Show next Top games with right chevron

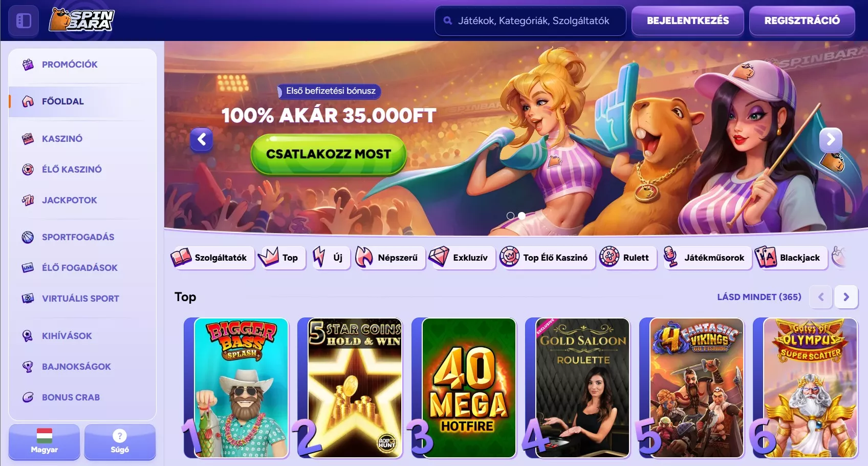click(x=846, y=297)
